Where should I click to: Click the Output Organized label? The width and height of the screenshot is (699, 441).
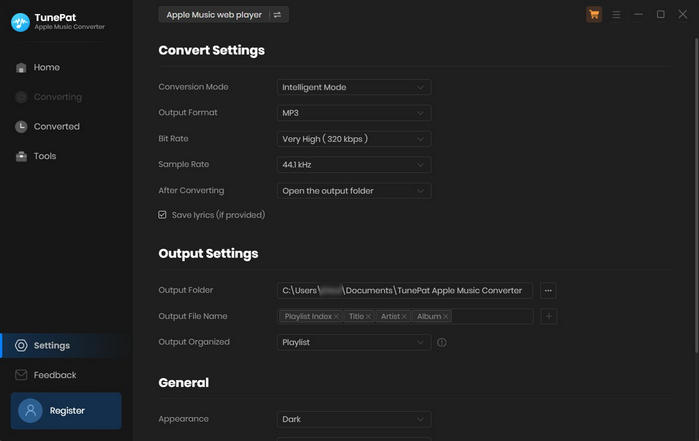(194, 342)
